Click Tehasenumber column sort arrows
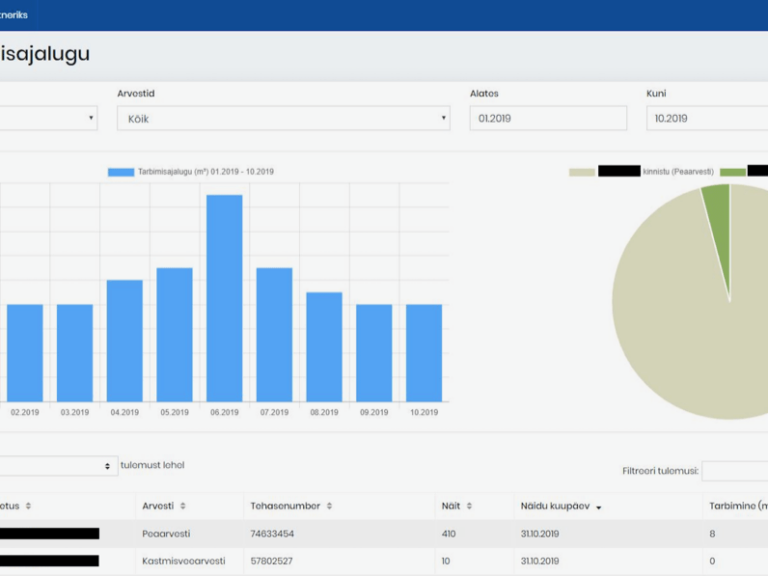Image resolution: width=768 pixels, height=576 pixels. click(329, 507)
